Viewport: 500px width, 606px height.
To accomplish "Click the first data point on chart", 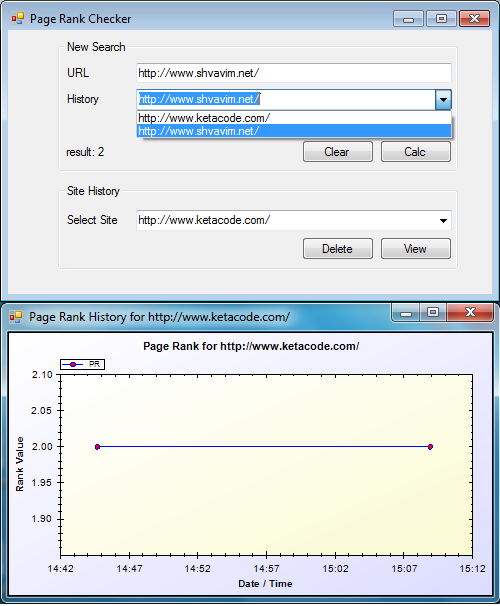I will [97, 447].
